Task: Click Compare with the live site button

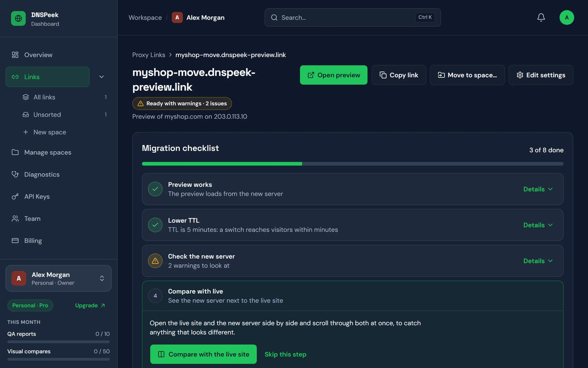Action: tap(203, 354)
